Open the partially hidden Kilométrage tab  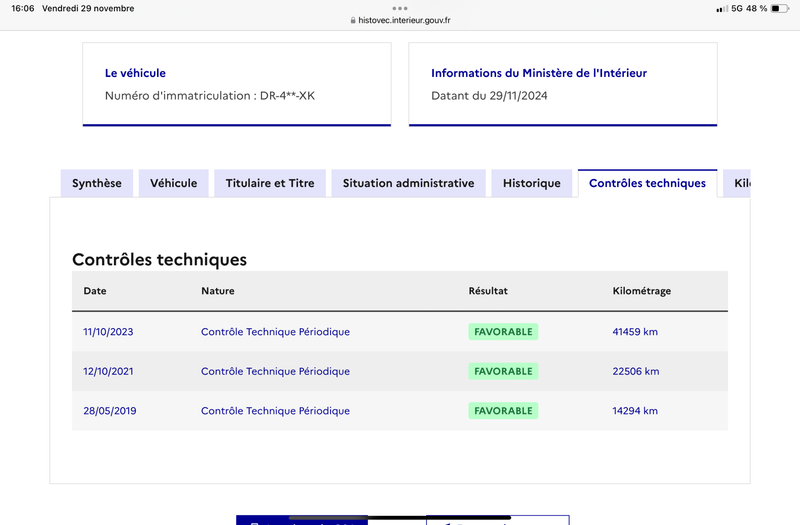click(737, 183)
